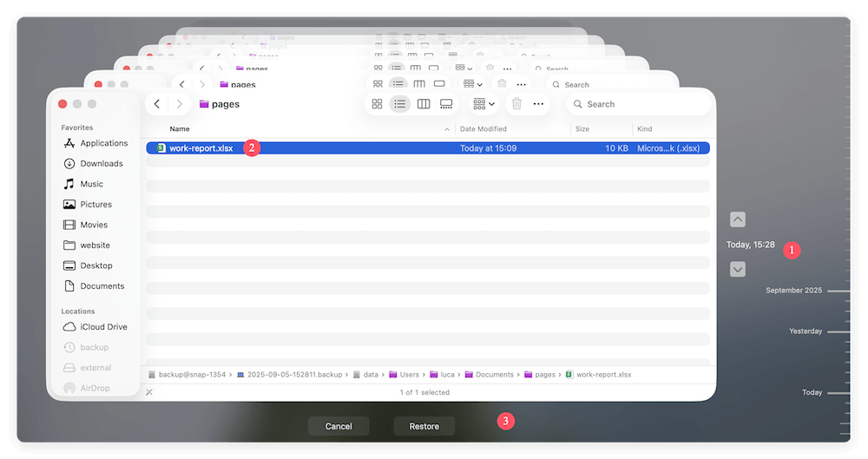Sort by Date Modified column
The width and height of the screenshot is (868, 459).
pyautogui.click(x=483, y=129)
